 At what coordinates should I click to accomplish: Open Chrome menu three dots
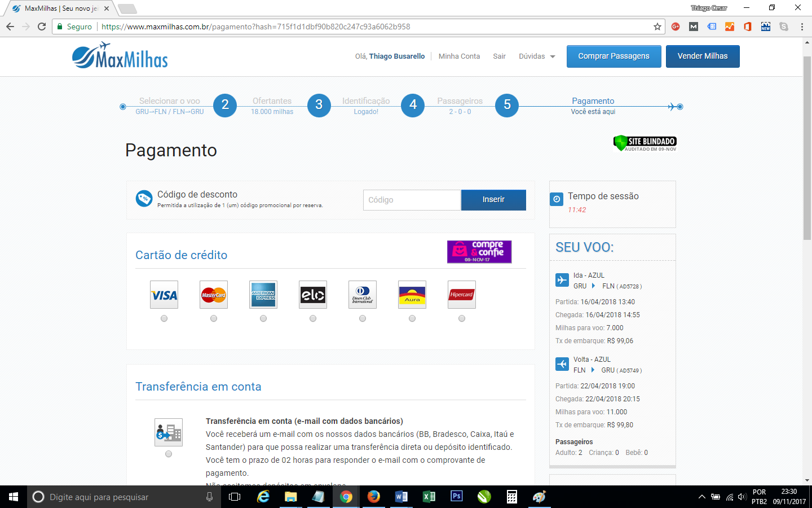click(x=802, y=27)
